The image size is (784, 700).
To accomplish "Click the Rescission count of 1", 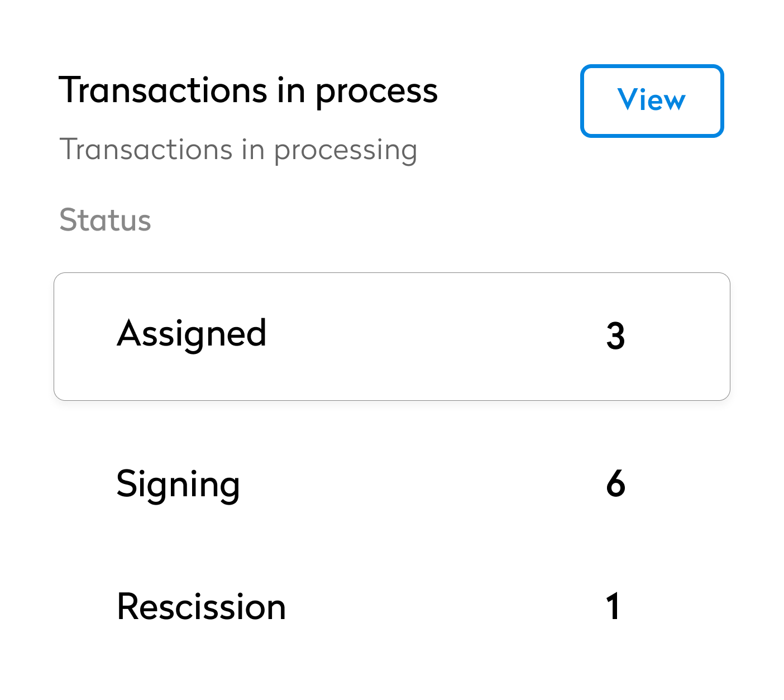I will tap(613, 606).
